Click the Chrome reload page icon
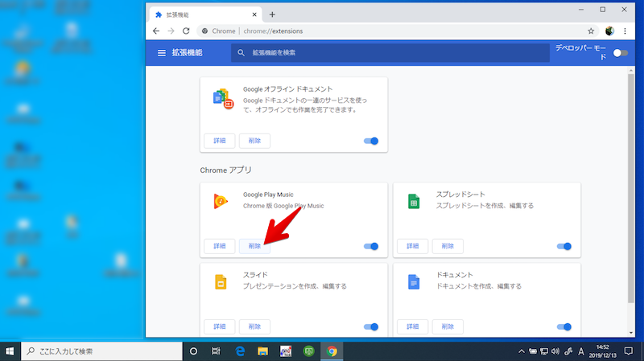 tap(187, 31)
